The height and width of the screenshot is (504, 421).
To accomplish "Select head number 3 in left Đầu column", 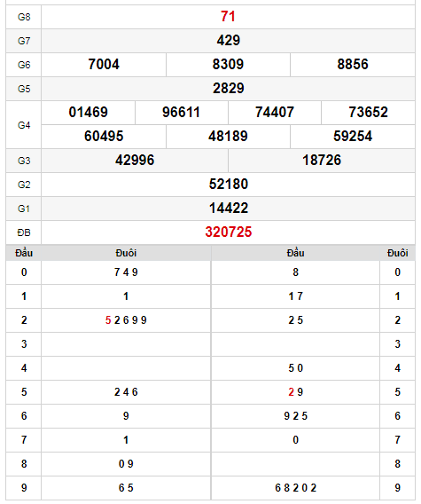I will (24, 344).
